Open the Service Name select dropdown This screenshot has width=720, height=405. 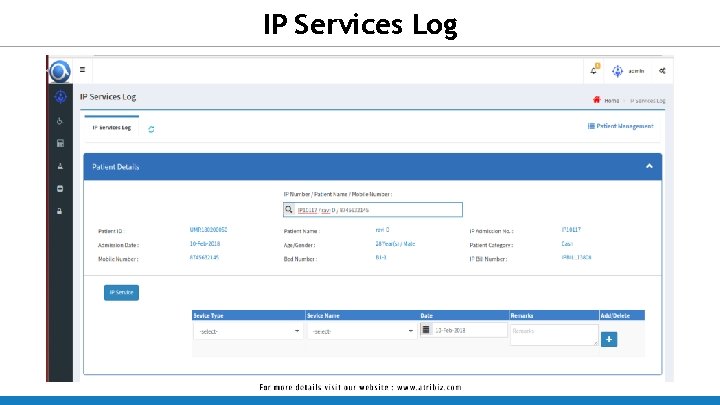tap(362, 331)
